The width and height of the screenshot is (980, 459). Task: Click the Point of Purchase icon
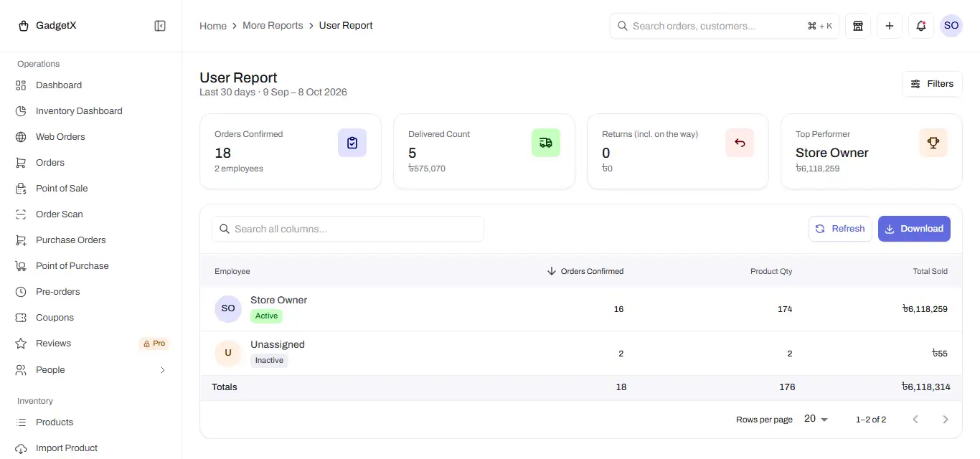tap(21, 266)
